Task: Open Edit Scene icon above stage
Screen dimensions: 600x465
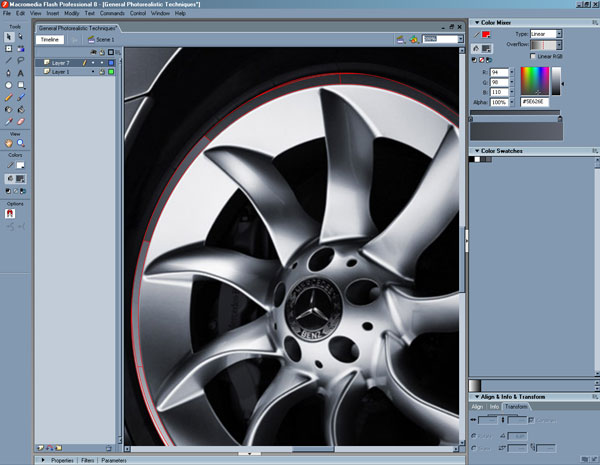Action: point(401,39)
